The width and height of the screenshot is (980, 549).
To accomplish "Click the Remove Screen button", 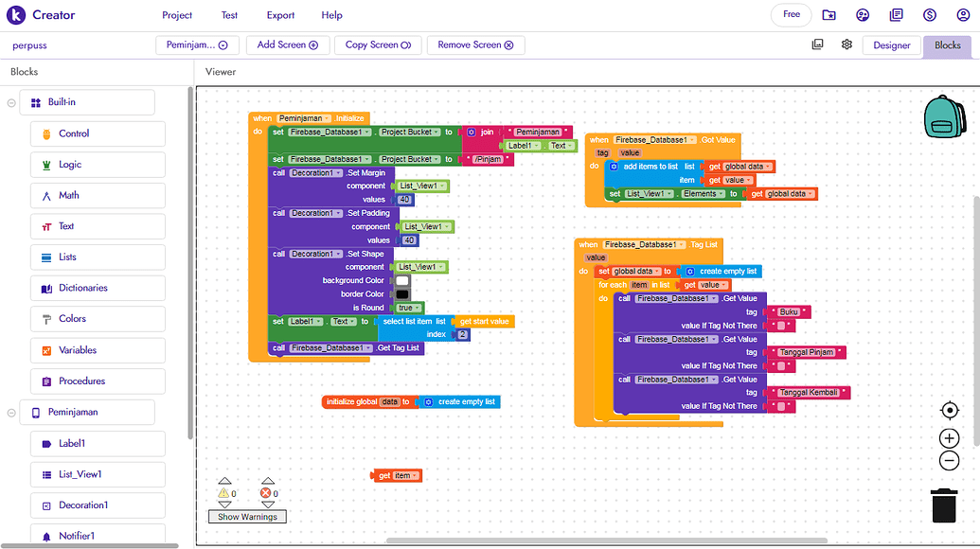I will click(475, 45).
